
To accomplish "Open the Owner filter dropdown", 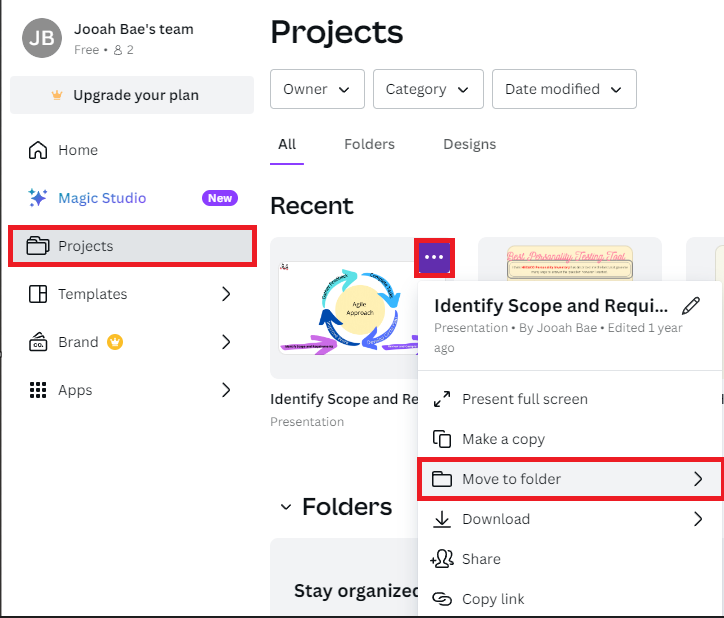I will (x=317, y=89).
